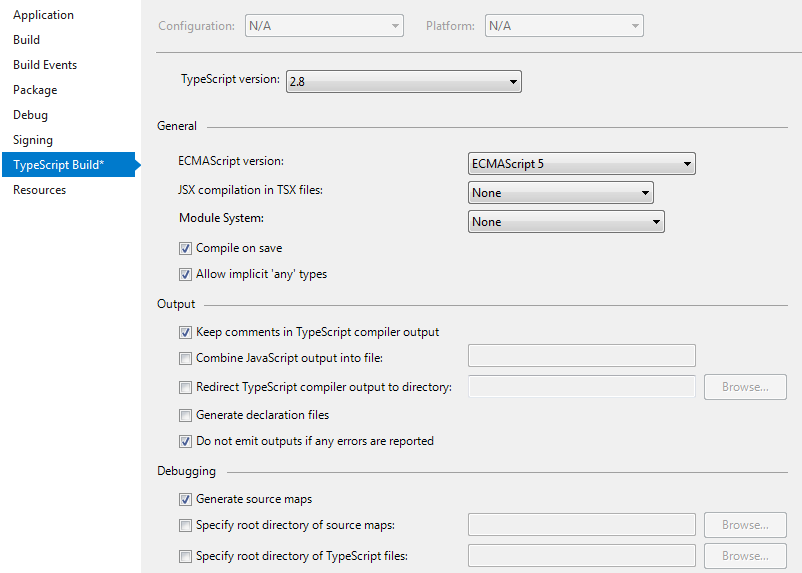
Task: Click Browse button for source maps root directory
Action: point(745,525)
